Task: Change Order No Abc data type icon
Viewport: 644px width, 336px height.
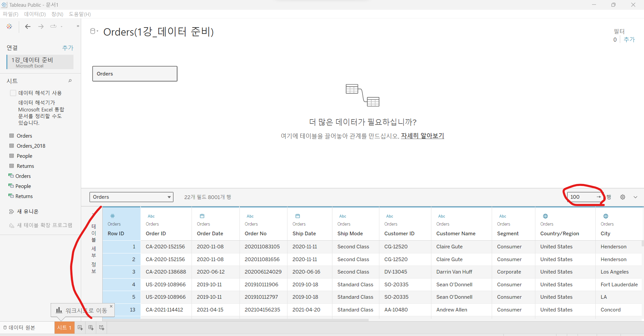Action: click(250, 216)
